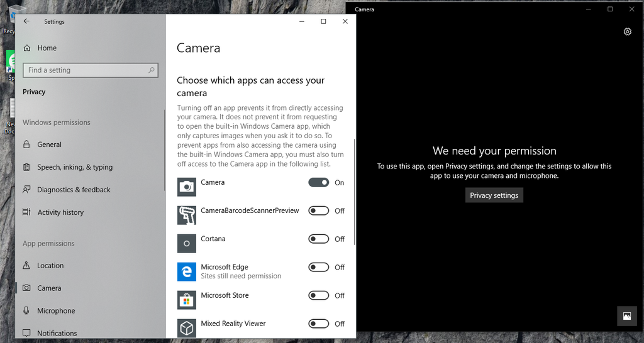Click the Notifications icon in sidebar

pos(26,333)
